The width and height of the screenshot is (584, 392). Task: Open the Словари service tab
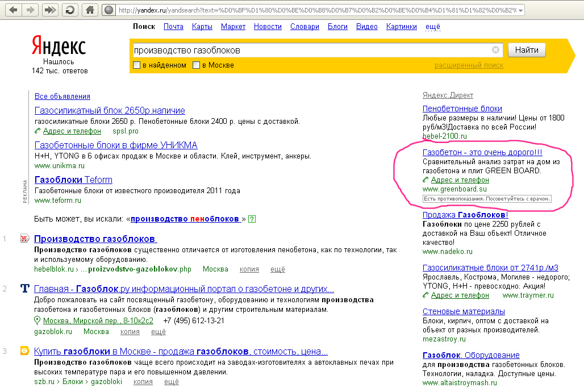click(304, 27)
